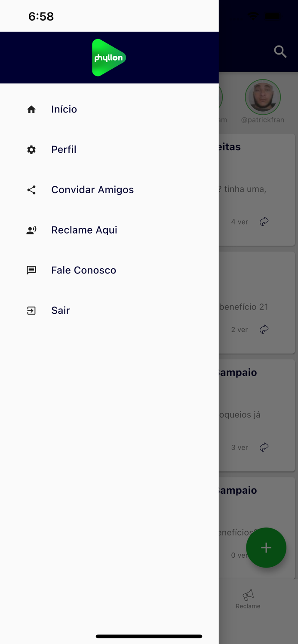Image resolution: width=298 pixels, height=644 pixels.
Task: Click the logout icon next to Sair
Action: (31, 310)
